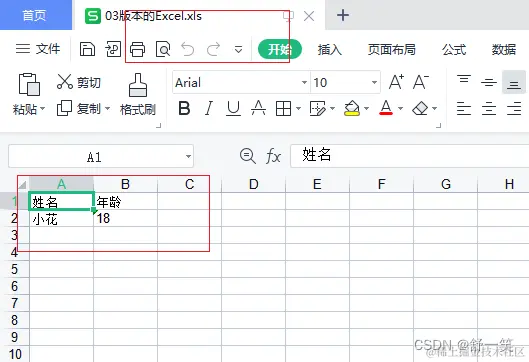The image size is (529, 362).
Task: Click the eraser clear formatting icon
Action: pos(420,109)
